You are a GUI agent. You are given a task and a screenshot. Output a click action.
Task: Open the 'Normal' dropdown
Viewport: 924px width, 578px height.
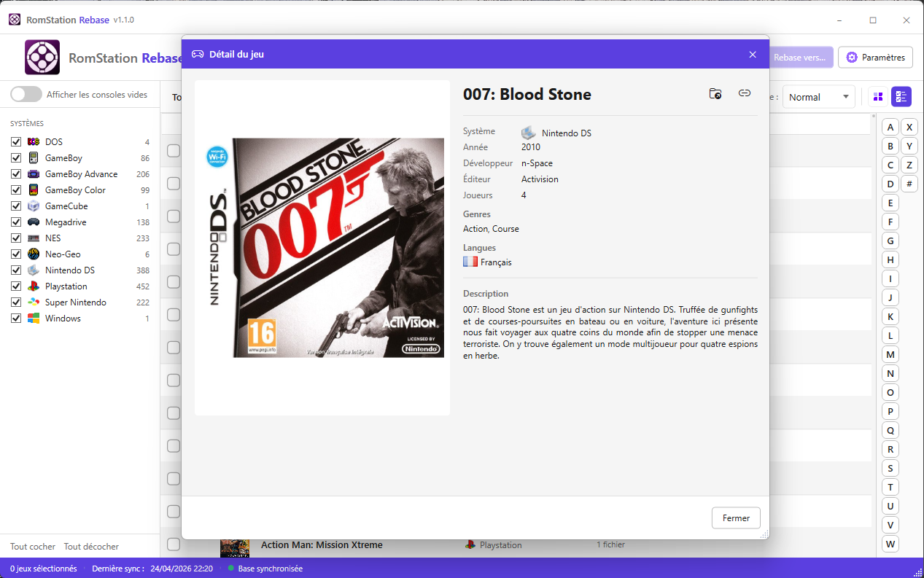click(818, 97)
